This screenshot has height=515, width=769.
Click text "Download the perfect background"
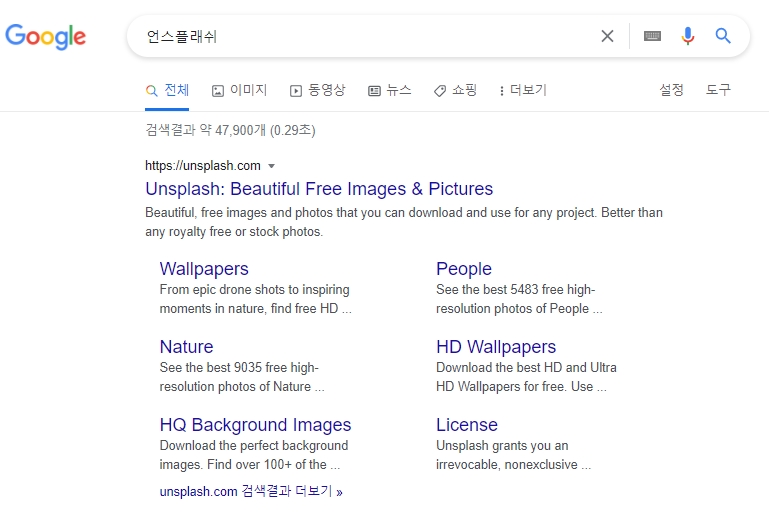[254, 445]
